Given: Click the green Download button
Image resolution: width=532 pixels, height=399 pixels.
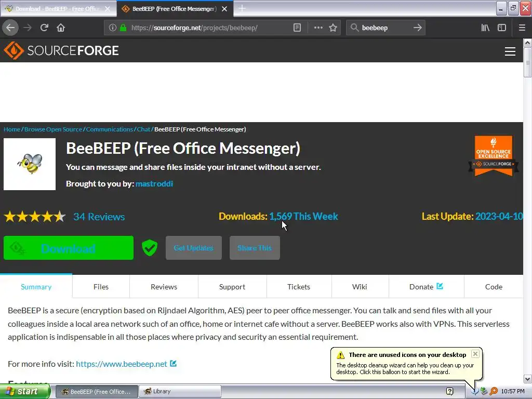Looking at the screenshot, I should 69,248.
